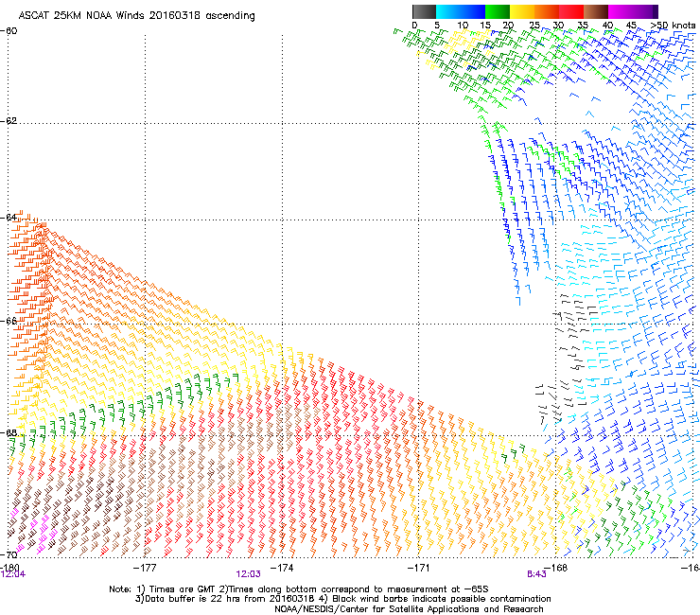Screen dimensions: 700x615
Task: Click the title 'ASCAT 25KM NOAA Winds 20160318 ascending'
Action: click(136, 16)
